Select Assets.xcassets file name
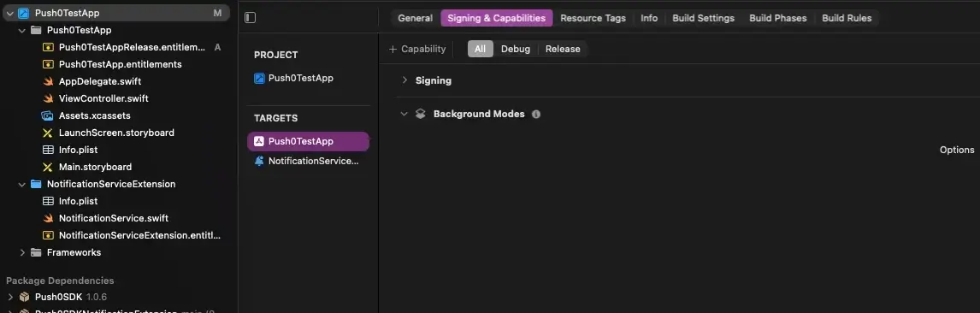 pyautogui.click(x=94, y=115)
